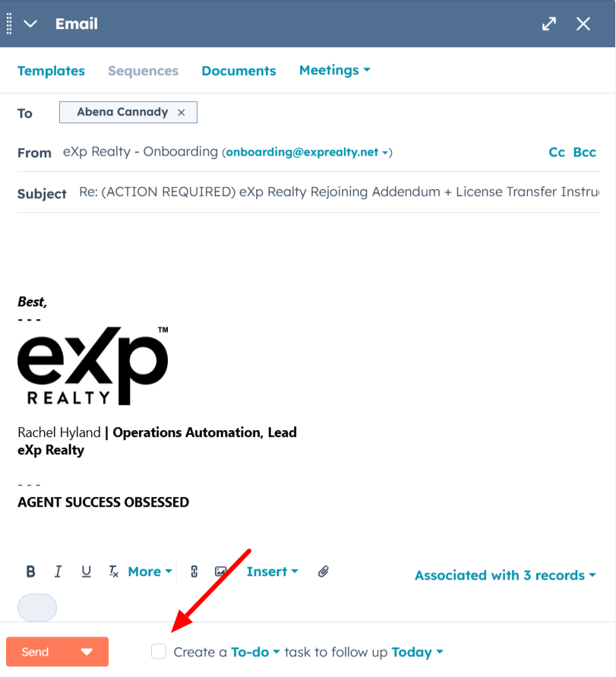Image resolution: width=616 pixels, height=677 pixels.
Task: Expand the email window to full size
Action: tap(549, 24)
